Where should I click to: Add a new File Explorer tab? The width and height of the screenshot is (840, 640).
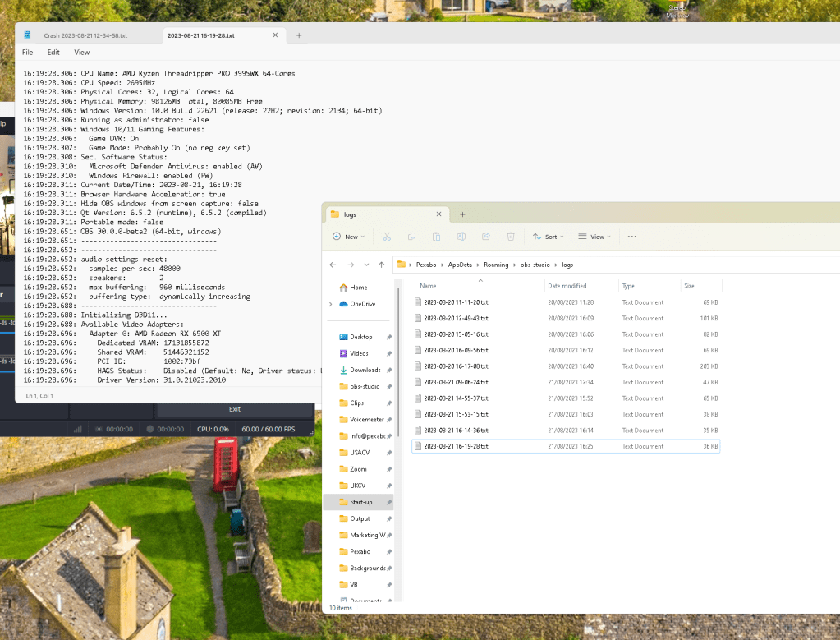click(462, 214)
